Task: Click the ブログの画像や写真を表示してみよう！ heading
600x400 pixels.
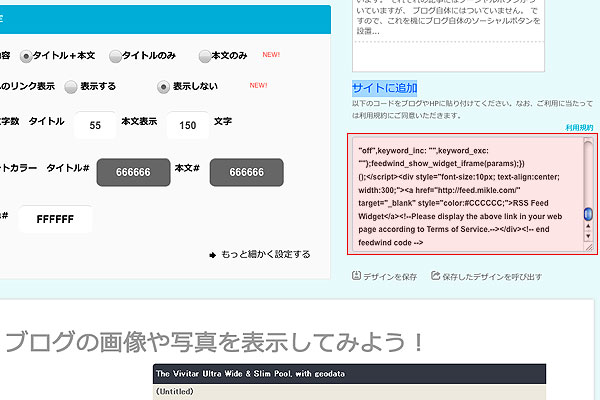Action: [x=215, y=342]
